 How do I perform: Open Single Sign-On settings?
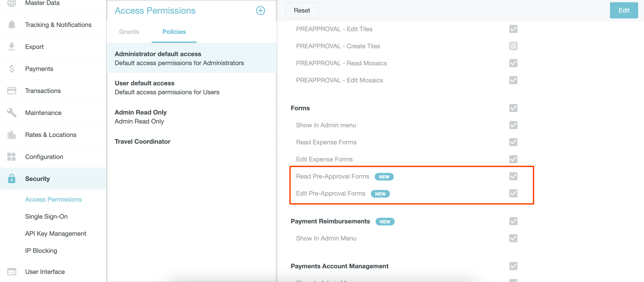pos(46,216)
